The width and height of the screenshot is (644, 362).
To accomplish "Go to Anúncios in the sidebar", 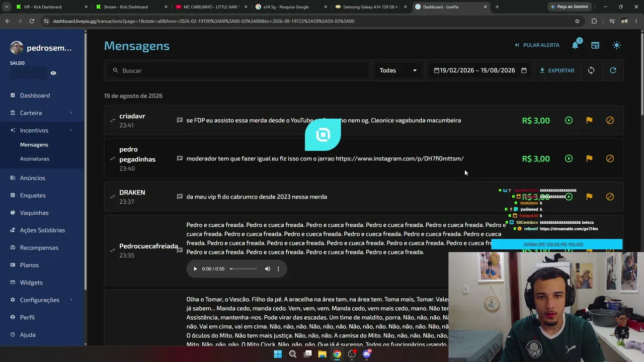I will pyautogui.click(x=33, y=178).
